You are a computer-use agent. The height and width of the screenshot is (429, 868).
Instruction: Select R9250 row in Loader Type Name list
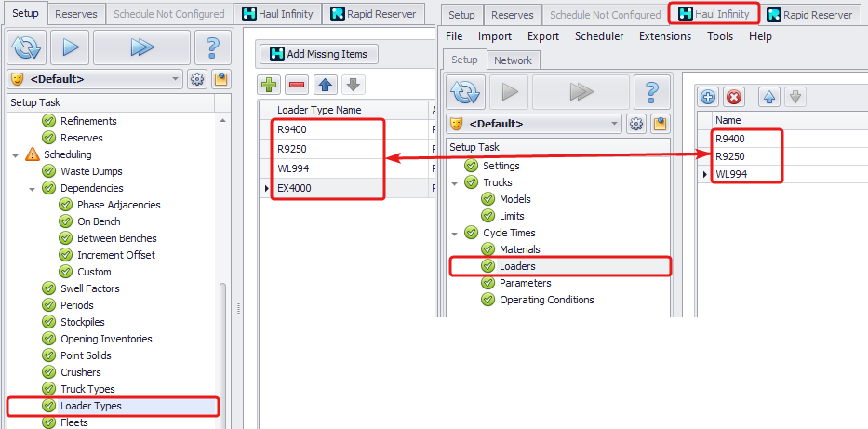pyautogui.click(x=347, y=149)
